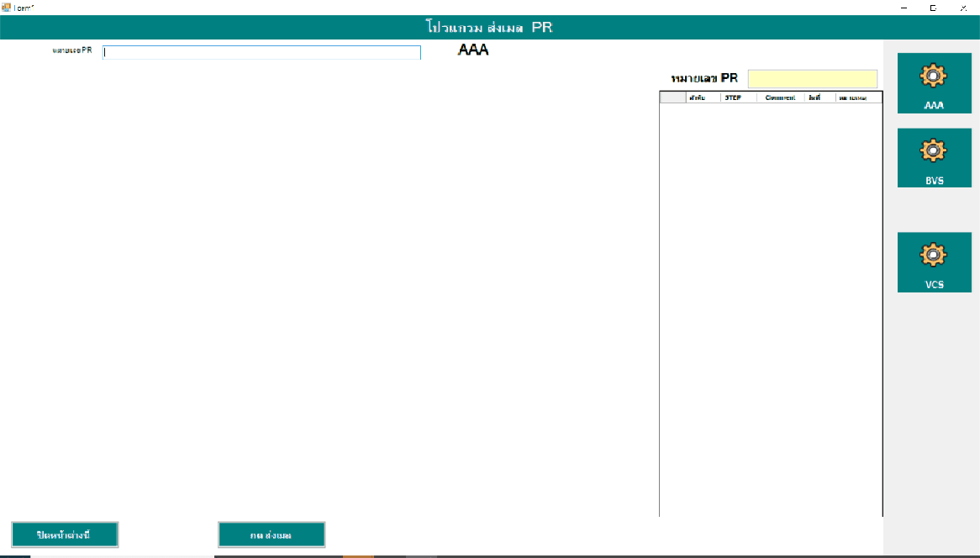The image size is (980, 558).
Task: Open the BVS gear icon button
Action: (x=934, y=157)
